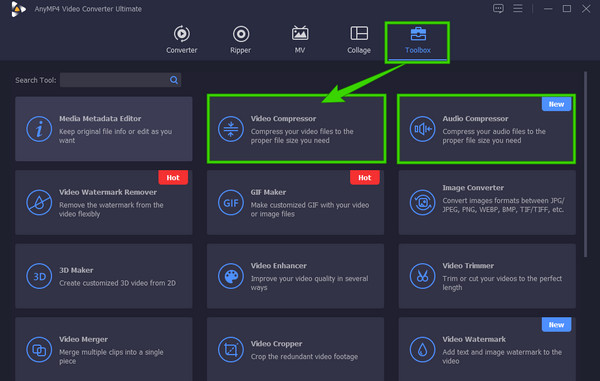Open the Audio Compressor title text

coord(476,119)
